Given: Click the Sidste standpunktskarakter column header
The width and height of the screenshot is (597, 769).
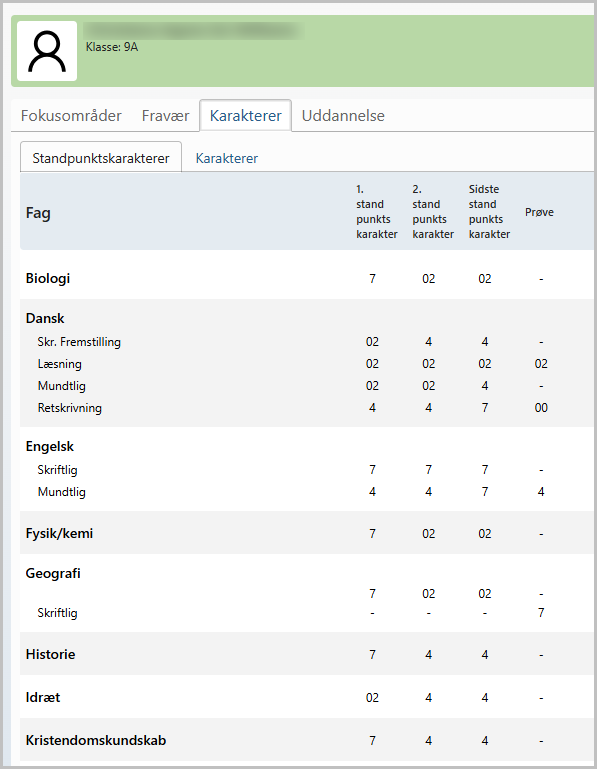Looking at the screenshot, I should click(x=489, y=211).
